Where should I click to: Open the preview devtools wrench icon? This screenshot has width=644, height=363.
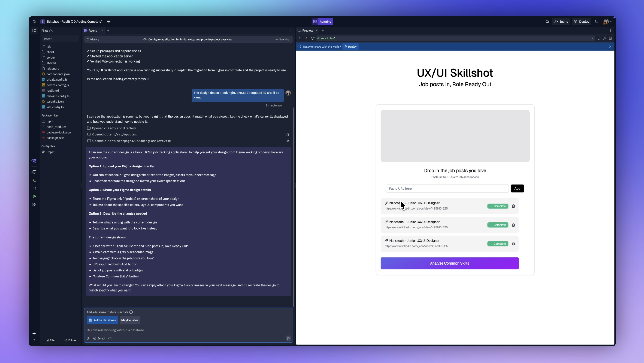(x=605, y=38)
